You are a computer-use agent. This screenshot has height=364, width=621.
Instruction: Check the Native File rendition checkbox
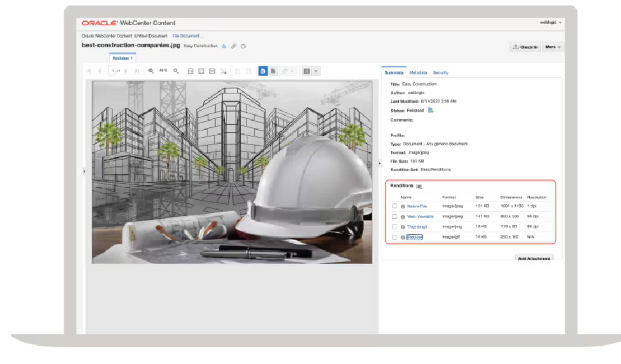394,206
